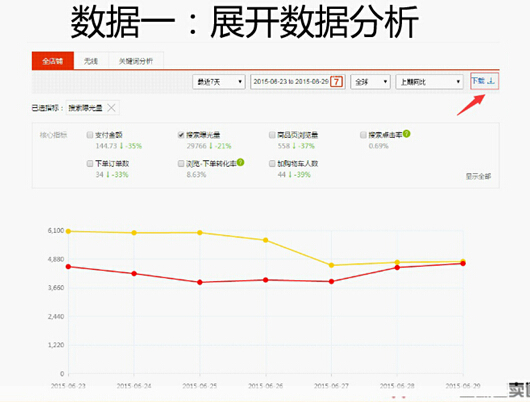Check the 搜索点击率 checkbox
The height and width of the screenshot is (402, 530).
[363, 135]
